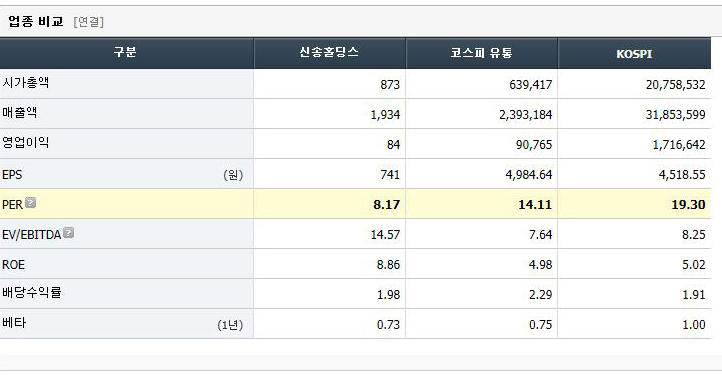Click operating profit value 90,765
The height and width of the screenshot is (375, 722).
(534, 145)
